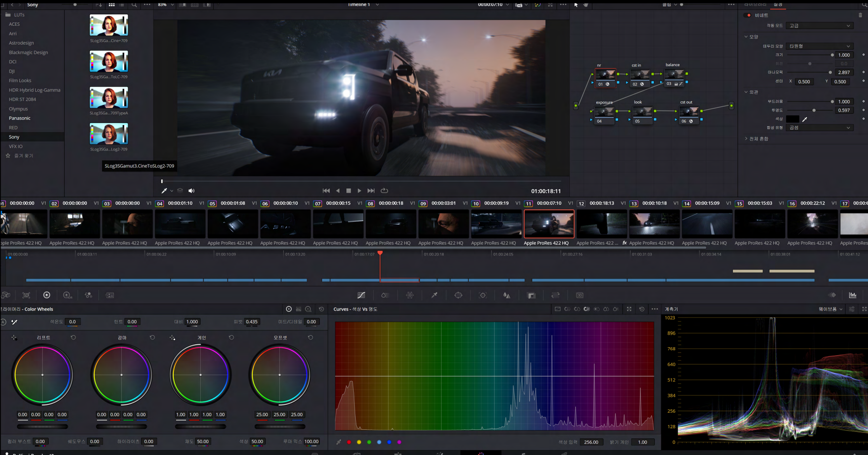The width and height of the screenshot is (868, 455).
Task: Open the Tracker palette icon
Action: [x=482, y=295]
